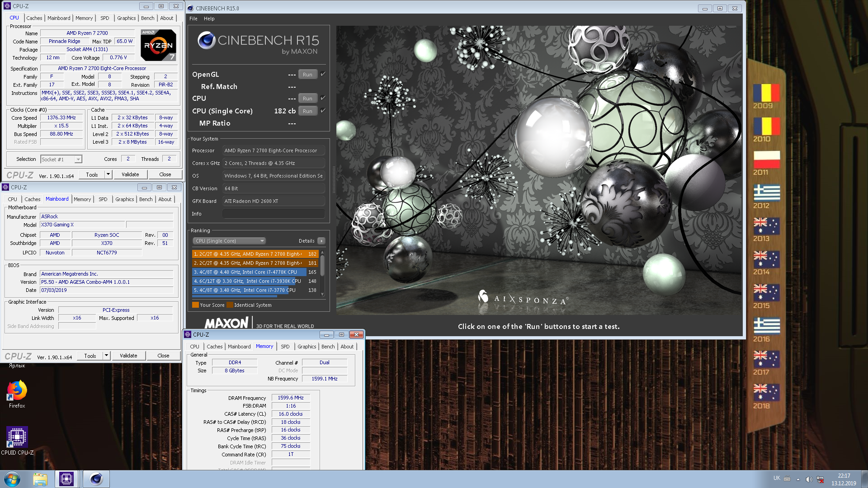The width and height of the screenshot is (868, 488).
Task: Open File Explorer from the taskbar
Action: (40, 479)
